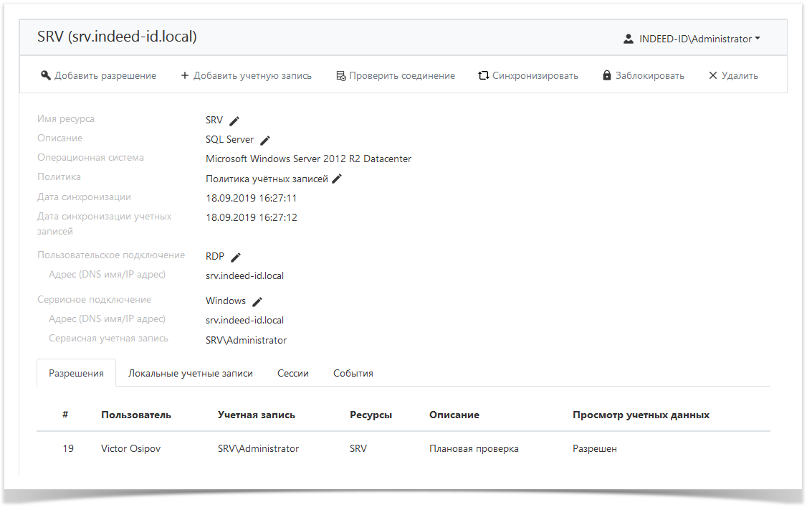Open the Разрешения tab

tap(76, 372)
